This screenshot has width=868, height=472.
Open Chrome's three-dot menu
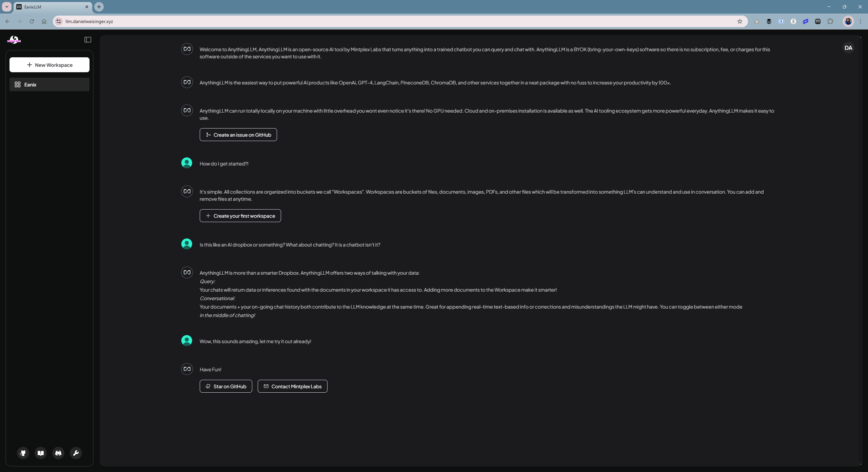coord(860,21)
